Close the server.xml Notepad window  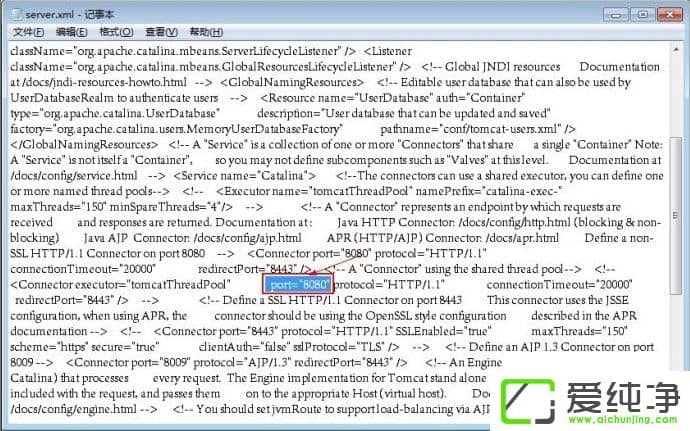tap(668, 12)
